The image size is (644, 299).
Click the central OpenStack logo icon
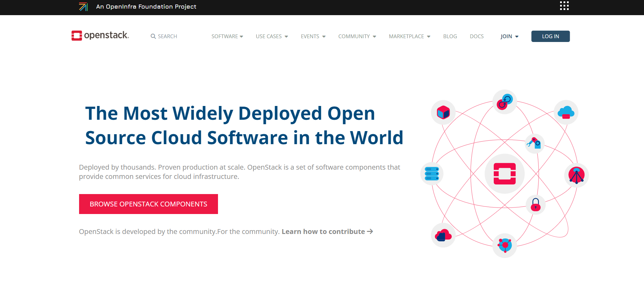pyautogui.click(x=505, y=174)
